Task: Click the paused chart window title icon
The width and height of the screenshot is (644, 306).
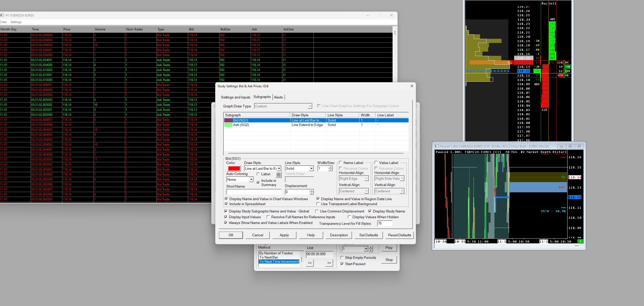Action: [436, 146]
